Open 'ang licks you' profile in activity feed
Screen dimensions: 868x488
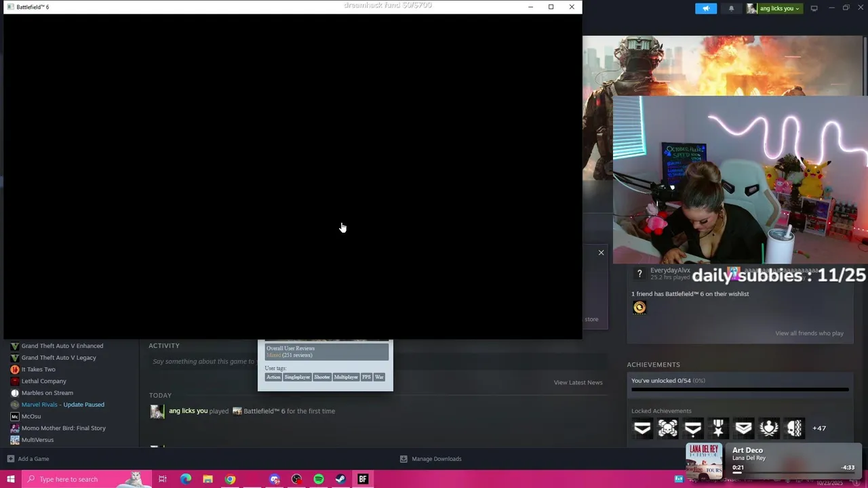click(188, 411)
